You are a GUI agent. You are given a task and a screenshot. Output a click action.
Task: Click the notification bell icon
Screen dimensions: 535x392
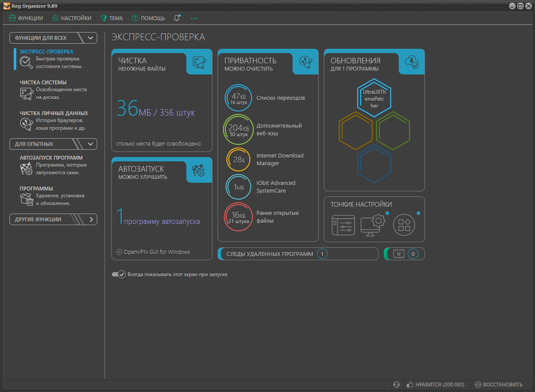coord(177,18)
